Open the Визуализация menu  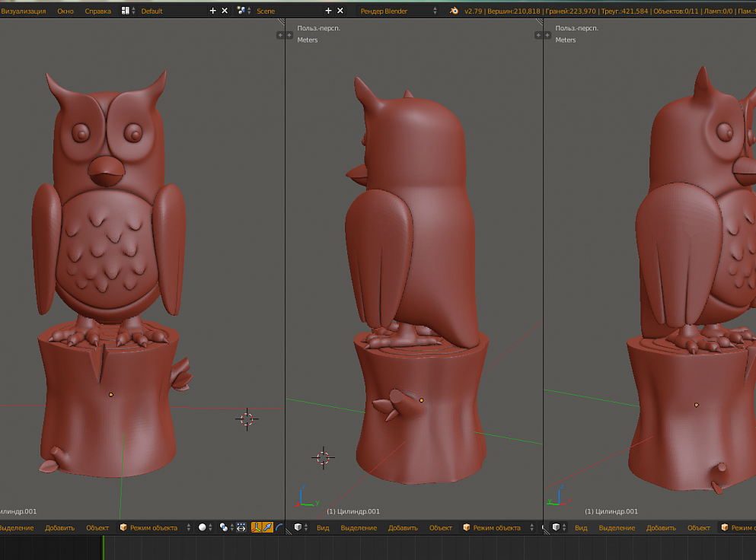click(x=24, y=11)
